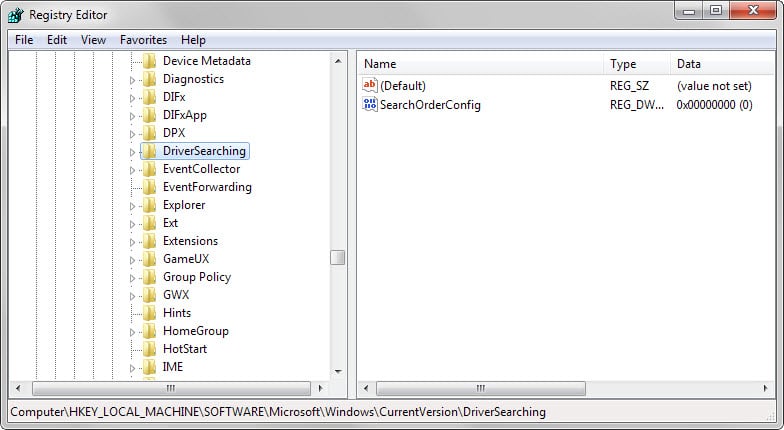Viewport: 784px width, 430px height.
Task: Click the HomeGroup folder icon
Action: 150,331
